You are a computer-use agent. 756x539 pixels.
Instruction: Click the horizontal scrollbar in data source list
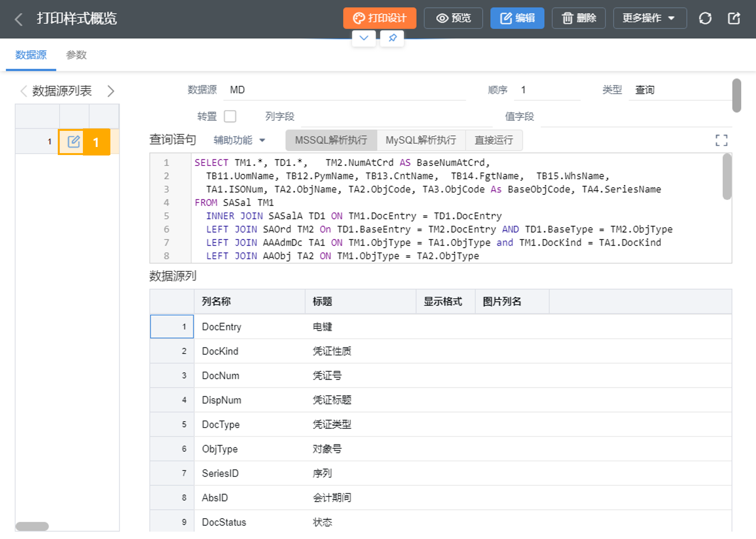[x=32, y=526]
